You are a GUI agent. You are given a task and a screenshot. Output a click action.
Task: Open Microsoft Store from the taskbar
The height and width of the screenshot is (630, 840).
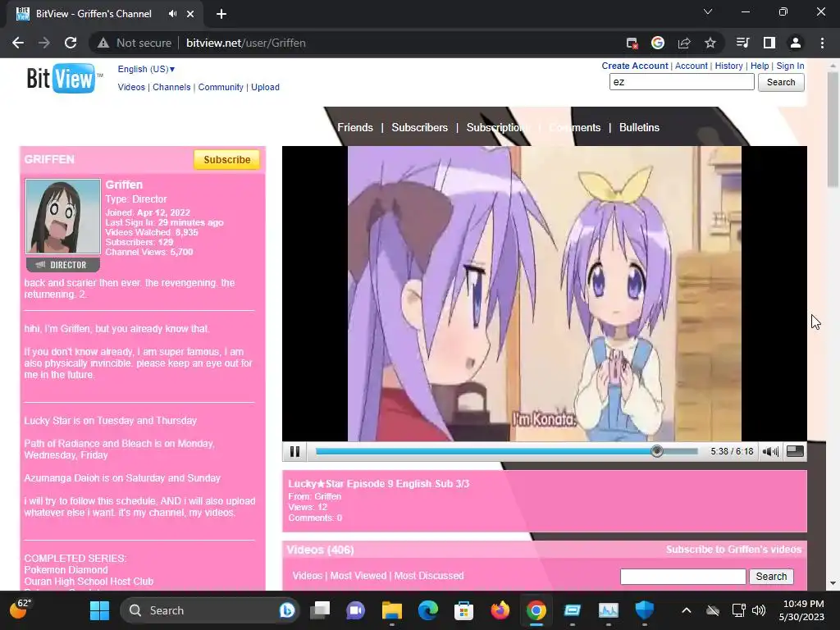[x=464, y=610]
